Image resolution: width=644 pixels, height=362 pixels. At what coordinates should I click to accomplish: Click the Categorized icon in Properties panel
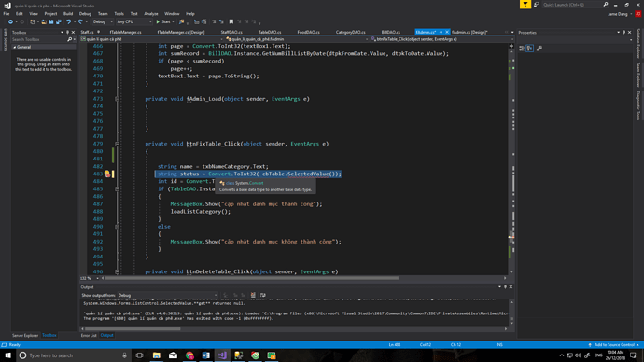[522, 49]
